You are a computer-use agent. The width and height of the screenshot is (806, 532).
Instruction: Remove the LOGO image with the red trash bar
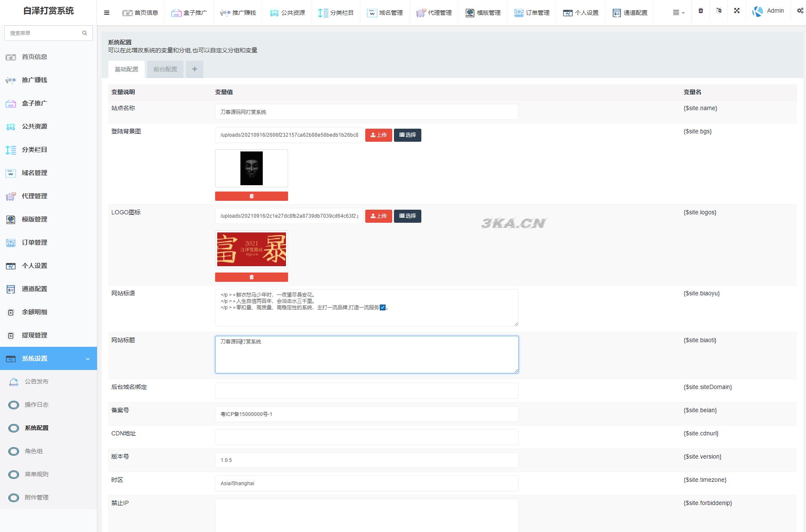251,277
